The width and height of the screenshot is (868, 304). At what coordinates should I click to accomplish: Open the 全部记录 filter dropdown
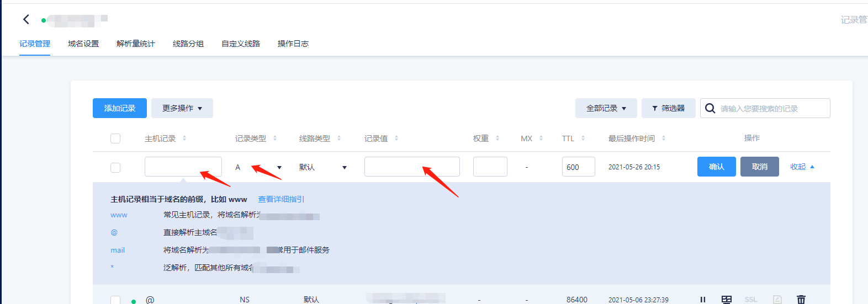click(x=606, y=108)
